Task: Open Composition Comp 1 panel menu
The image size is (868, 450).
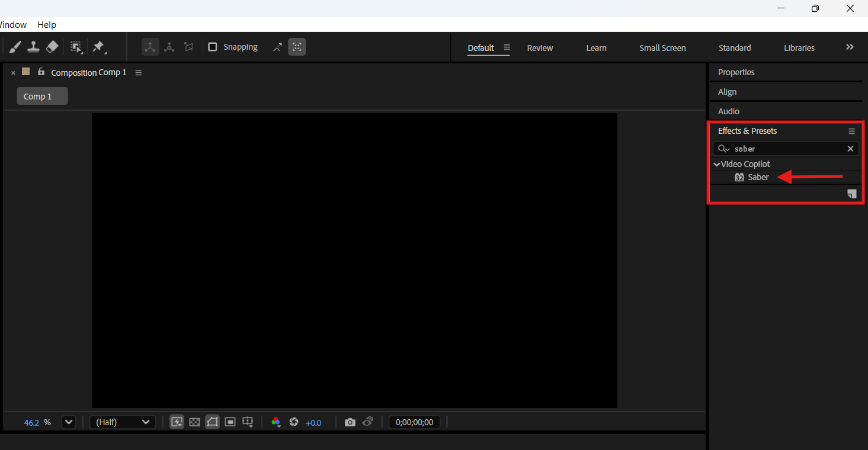Action: [138, 73]
